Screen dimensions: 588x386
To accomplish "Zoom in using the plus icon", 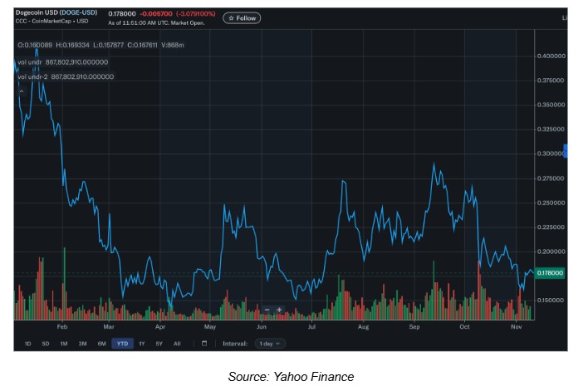I will [279, 310].
